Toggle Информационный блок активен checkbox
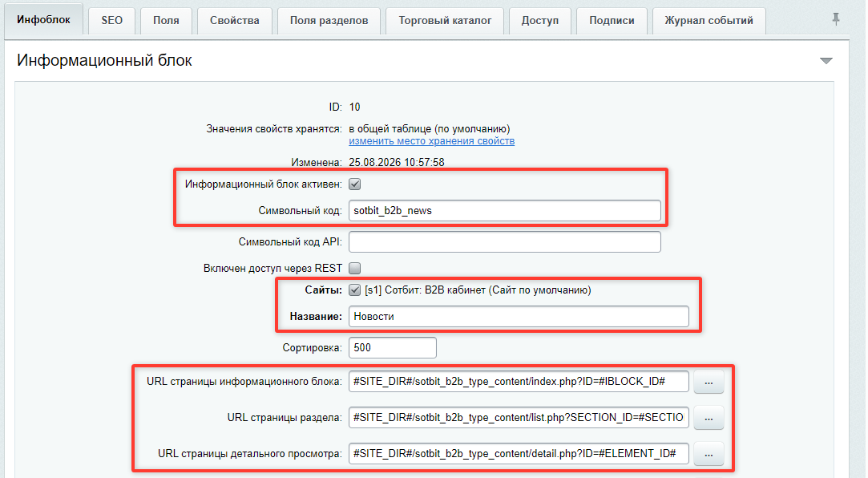The image size is (868, 478). 355,184
